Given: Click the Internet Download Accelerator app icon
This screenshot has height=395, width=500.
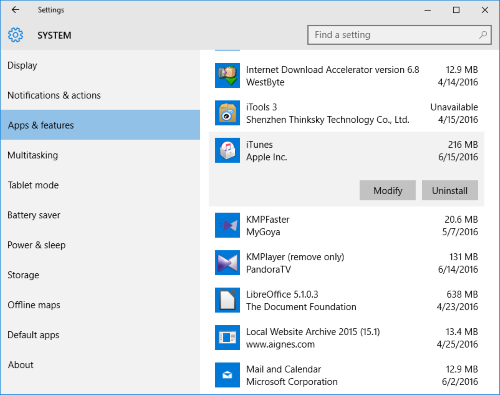Looking at the screenshot, I should [227, 76].
